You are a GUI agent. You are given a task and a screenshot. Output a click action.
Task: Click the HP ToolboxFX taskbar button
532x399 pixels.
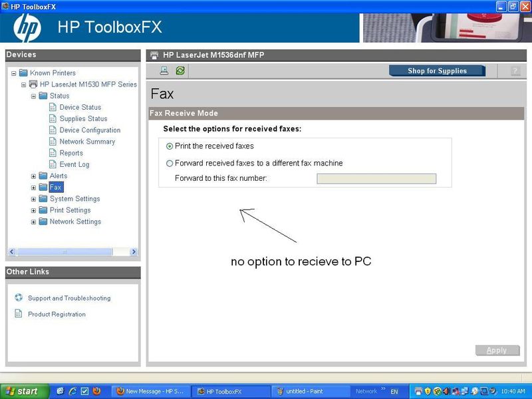(231, 391)
